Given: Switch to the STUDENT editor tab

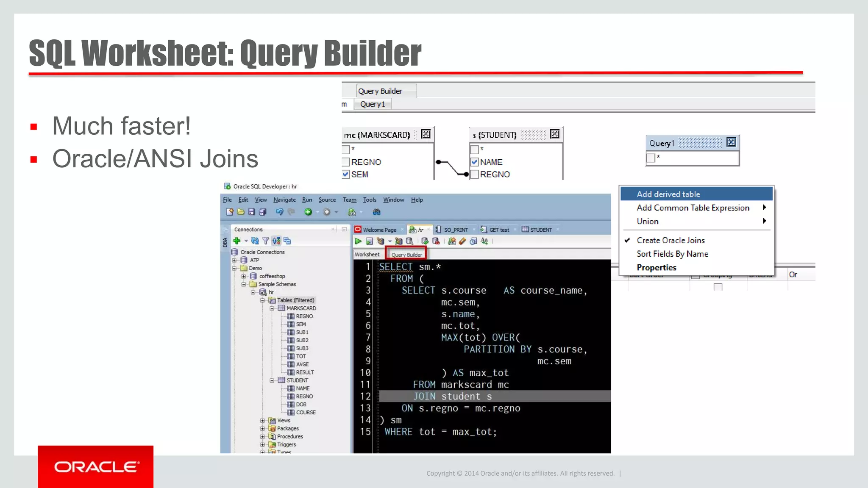Looking at the screenshot, I should point(541,230).
